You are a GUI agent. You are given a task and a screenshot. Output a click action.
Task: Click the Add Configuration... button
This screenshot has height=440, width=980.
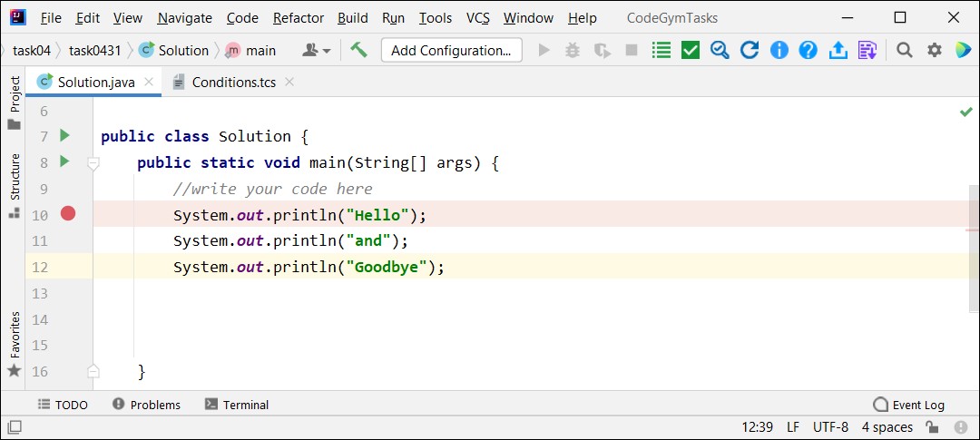[451, 50]
